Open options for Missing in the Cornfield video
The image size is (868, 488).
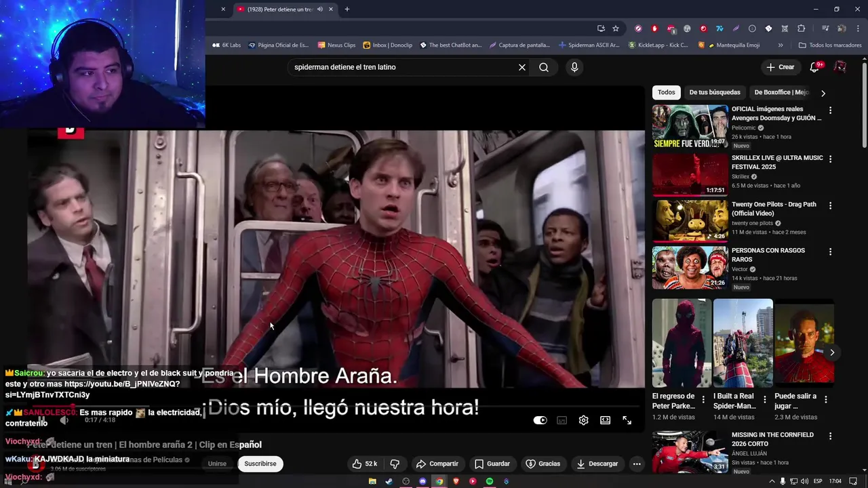[x=830, y=436]
